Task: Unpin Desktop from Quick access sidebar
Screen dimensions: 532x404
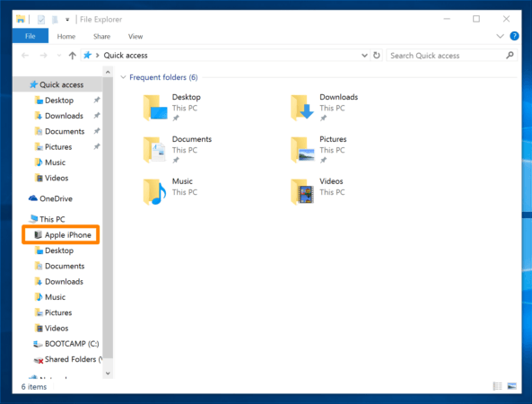Action: coord(97,100)
